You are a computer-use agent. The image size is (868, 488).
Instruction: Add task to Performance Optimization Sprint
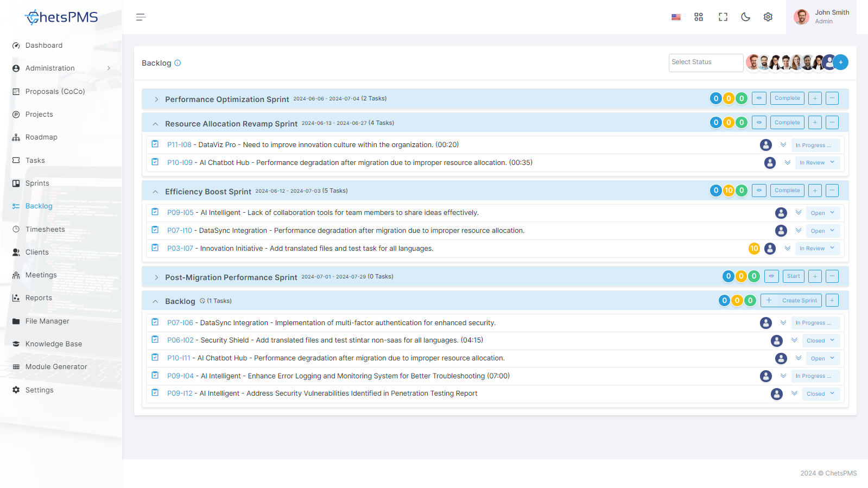click(815, 98)
